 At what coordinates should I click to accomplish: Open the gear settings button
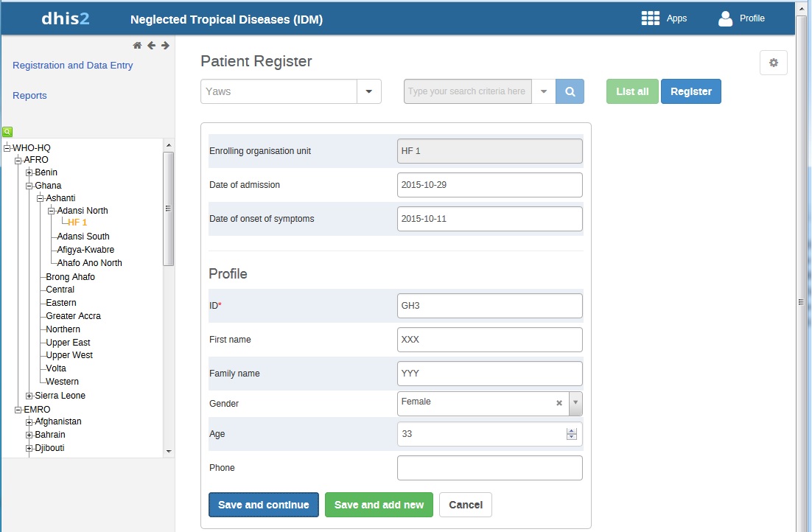(773, 63)
